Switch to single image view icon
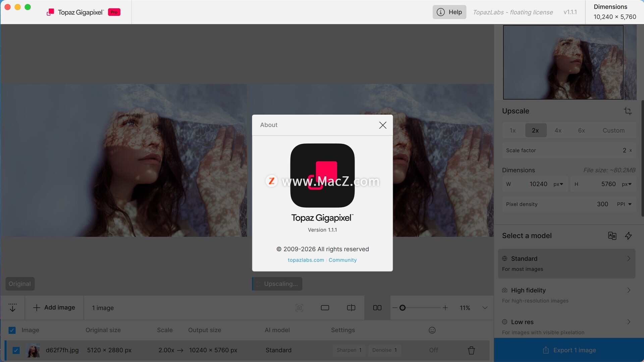 [x=325, y=308]
